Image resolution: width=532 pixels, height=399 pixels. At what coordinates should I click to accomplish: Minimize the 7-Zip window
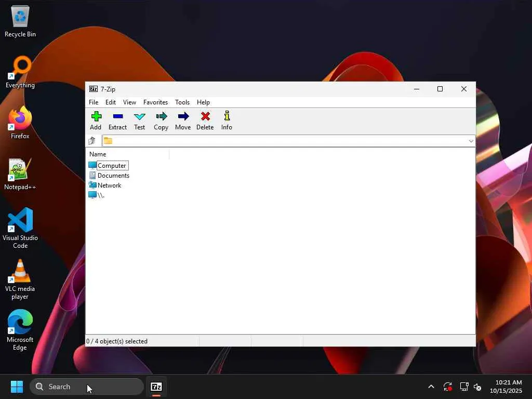[417, 89]
